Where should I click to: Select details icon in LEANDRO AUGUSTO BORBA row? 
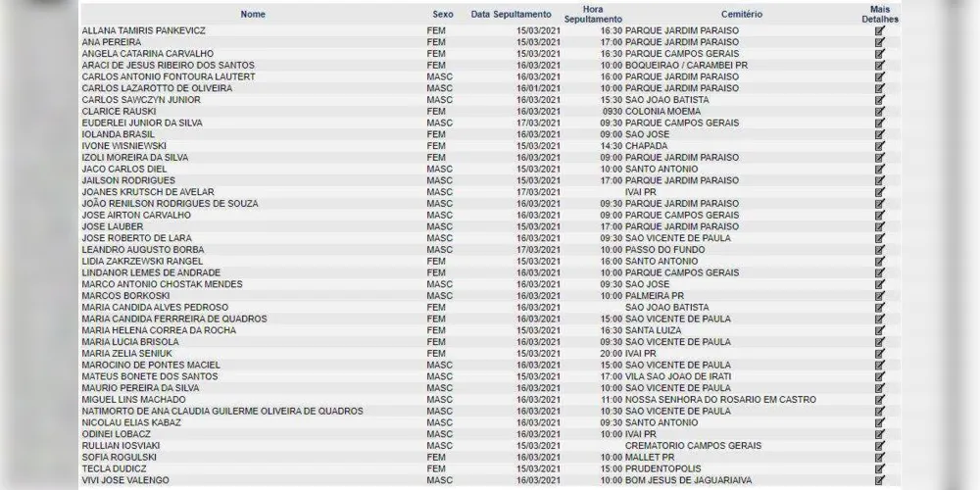(880, 250)
